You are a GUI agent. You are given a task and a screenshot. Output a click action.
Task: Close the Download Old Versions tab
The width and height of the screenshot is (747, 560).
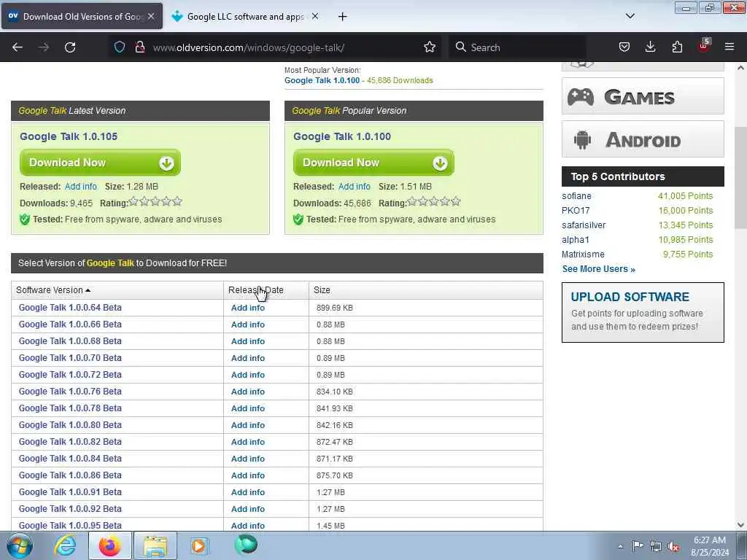click(x=151, y=16)
